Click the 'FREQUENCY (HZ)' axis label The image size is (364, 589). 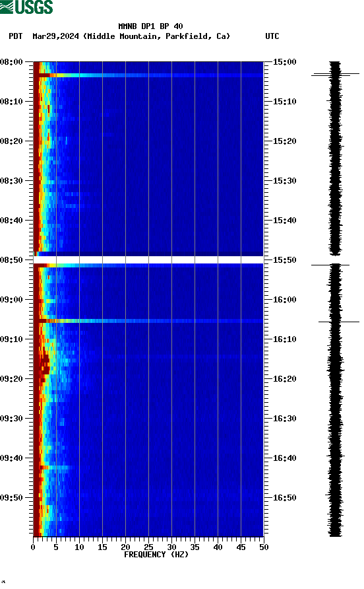[x=156, y=555]
